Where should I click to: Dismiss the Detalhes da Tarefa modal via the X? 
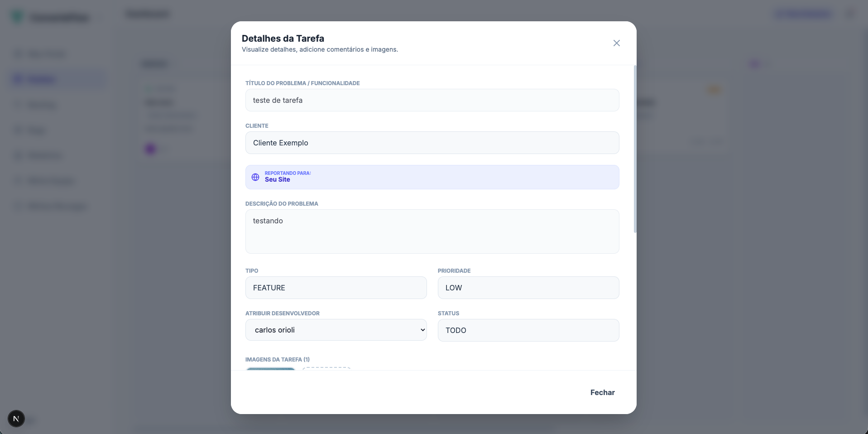click(x=616, y=43)
